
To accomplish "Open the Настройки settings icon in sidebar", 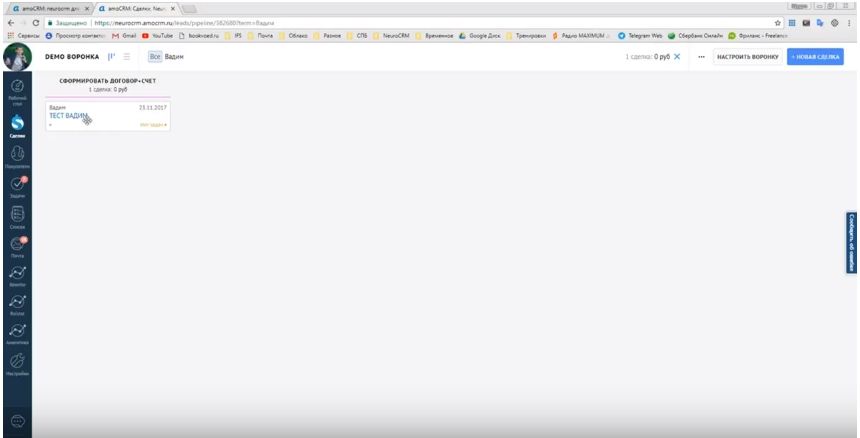I will pos(16,361).
